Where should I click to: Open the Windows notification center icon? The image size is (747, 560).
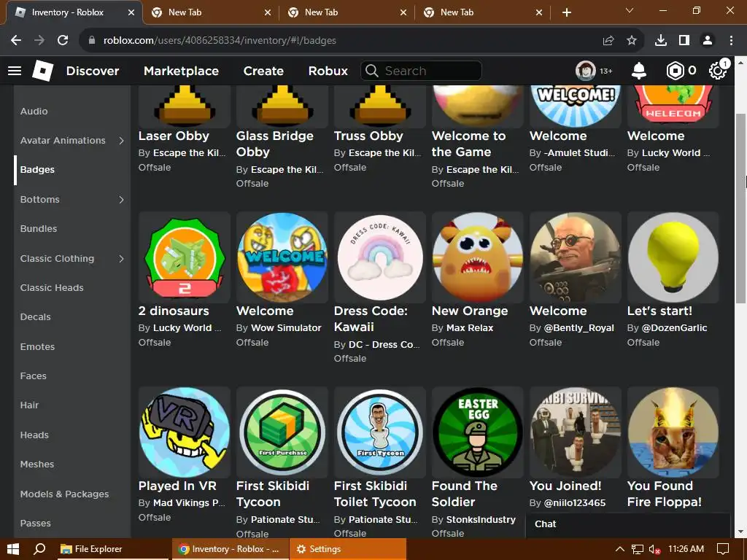[x=723, y=549]
